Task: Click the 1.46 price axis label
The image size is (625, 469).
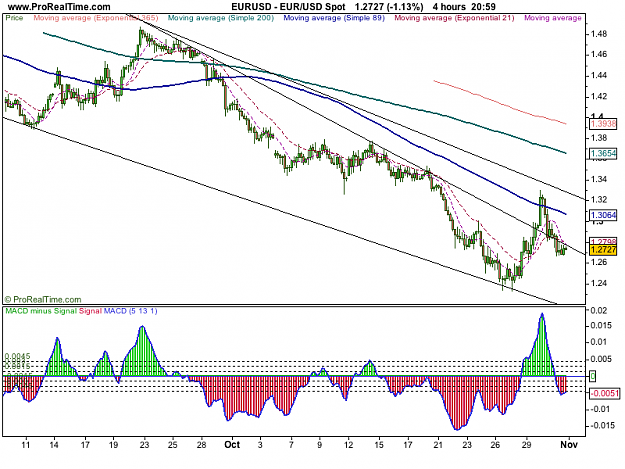Action: click(x=599, y=55)
